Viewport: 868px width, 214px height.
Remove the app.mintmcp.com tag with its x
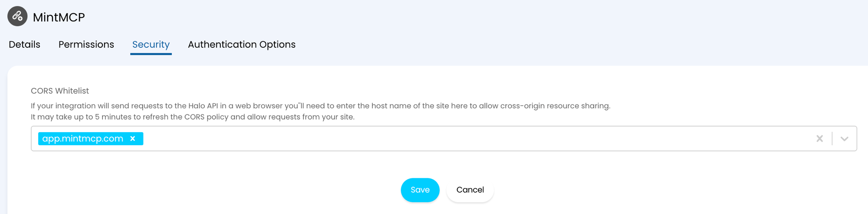(x=133, y=139)
